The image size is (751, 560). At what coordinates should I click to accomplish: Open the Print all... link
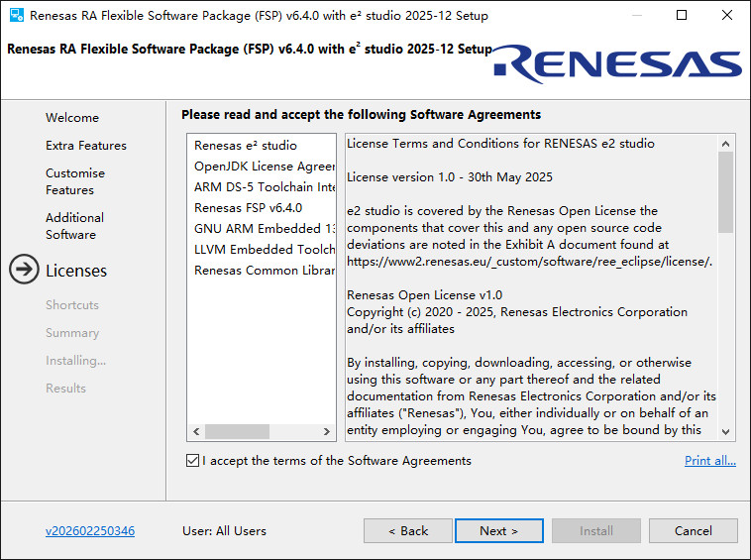[710, 461]
